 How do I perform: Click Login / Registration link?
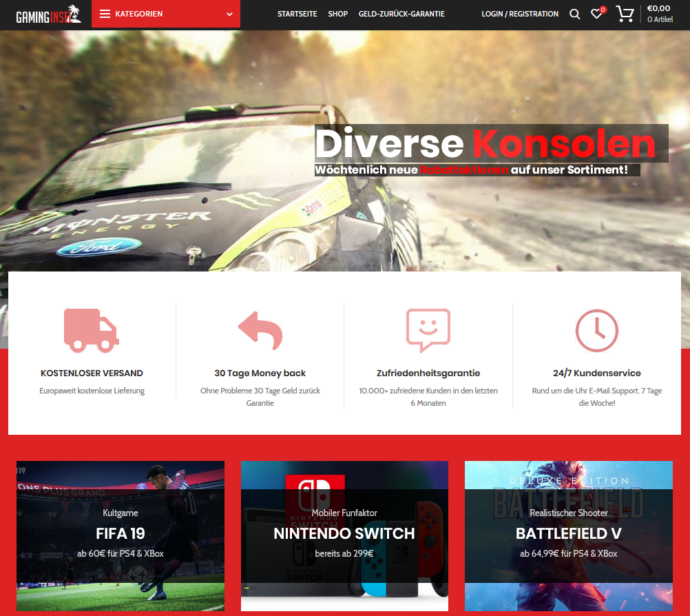[520, 14]
